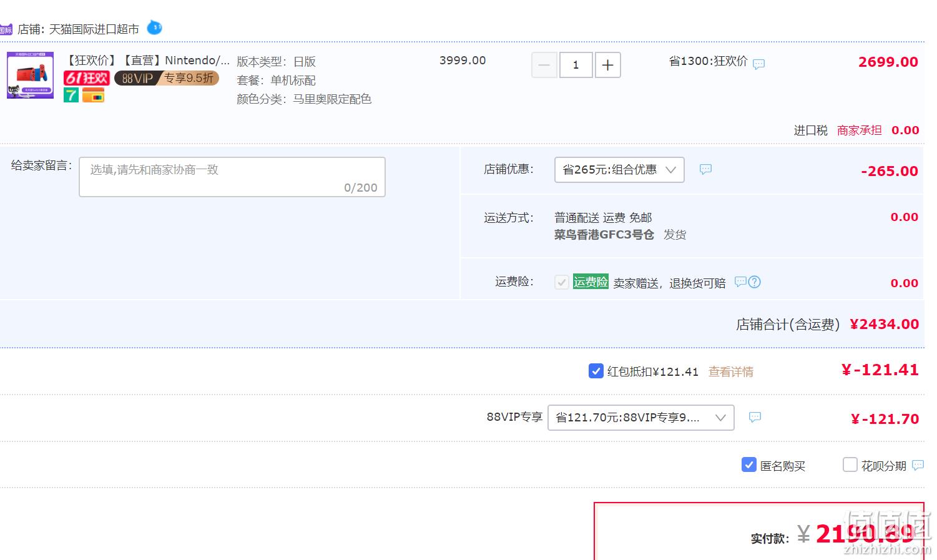Increase quantity with the plus button
937x560 pixels.
(607, 65)
